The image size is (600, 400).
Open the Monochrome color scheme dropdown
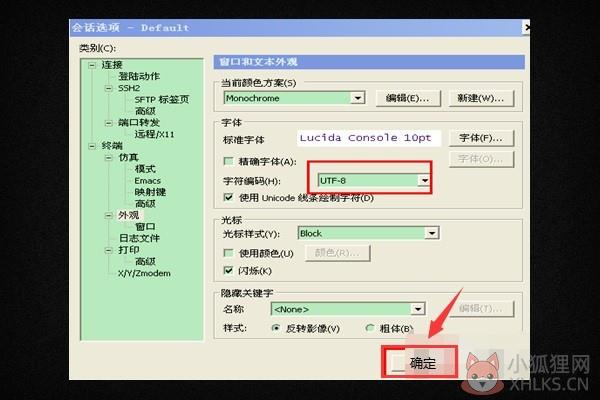357,98
